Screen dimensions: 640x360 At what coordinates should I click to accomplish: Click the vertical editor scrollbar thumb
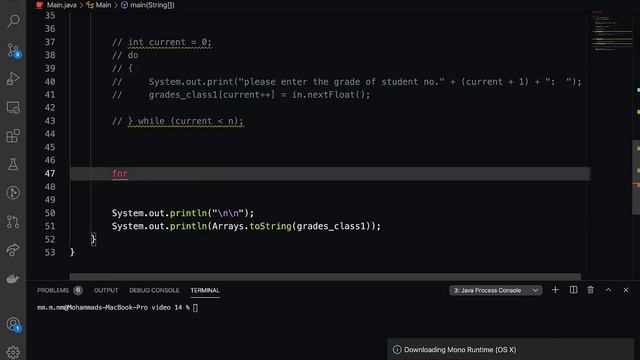pyautogui.click(x=636, y=177)
